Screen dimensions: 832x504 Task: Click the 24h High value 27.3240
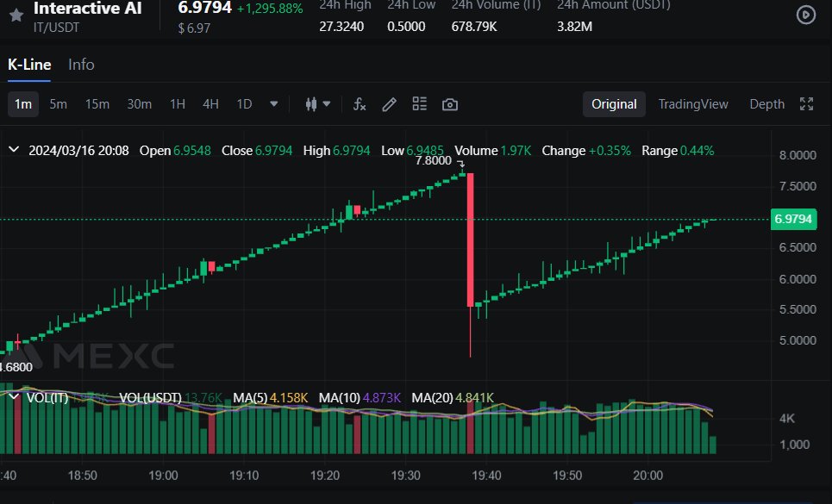click(x=341, y=27)
